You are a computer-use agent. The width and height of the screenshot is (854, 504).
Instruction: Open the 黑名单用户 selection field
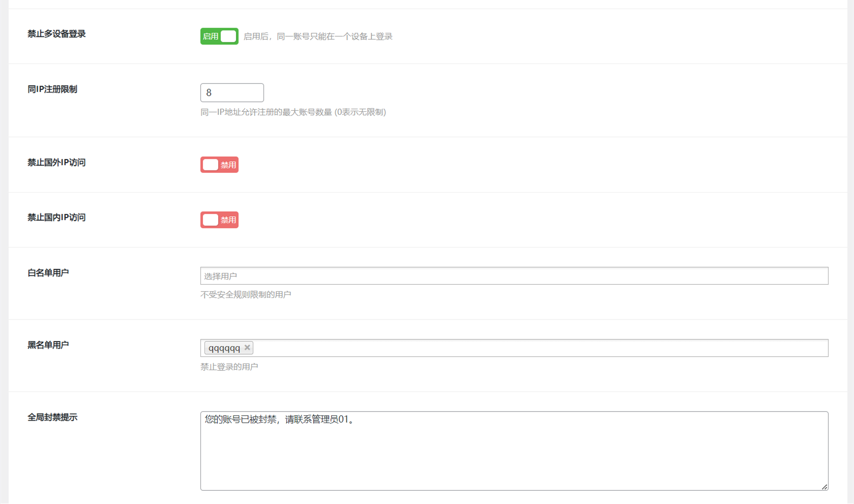point(539,348)
